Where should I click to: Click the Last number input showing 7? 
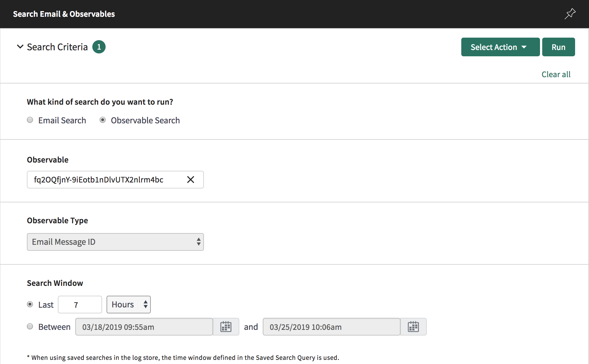pos(80,305)
